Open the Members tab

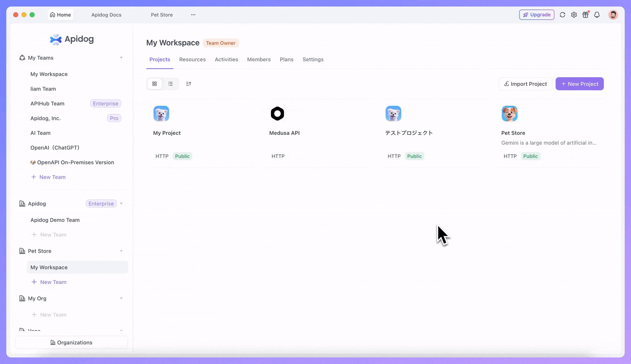point(259,59)
